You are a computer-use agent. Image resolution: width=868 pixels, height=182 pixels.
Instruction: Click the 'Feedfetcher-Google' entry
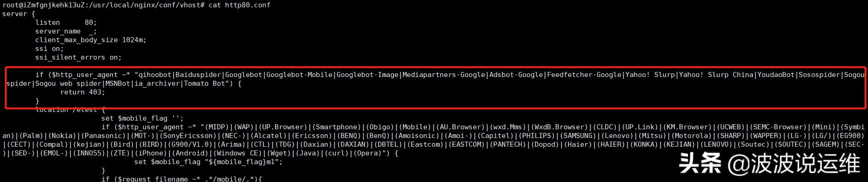(x=584, y=75)
